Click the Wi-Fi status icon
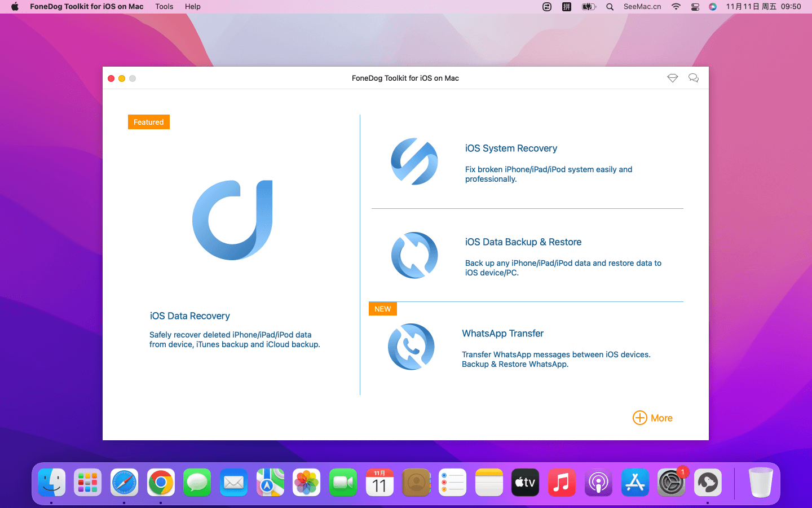Image resolution: width=812 pixels, height=508 pixels. pyautogui.click(x=676, y=7)
